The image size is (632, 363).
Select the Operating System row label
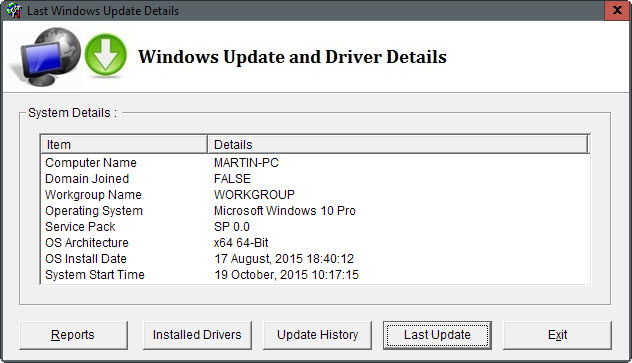94,211
